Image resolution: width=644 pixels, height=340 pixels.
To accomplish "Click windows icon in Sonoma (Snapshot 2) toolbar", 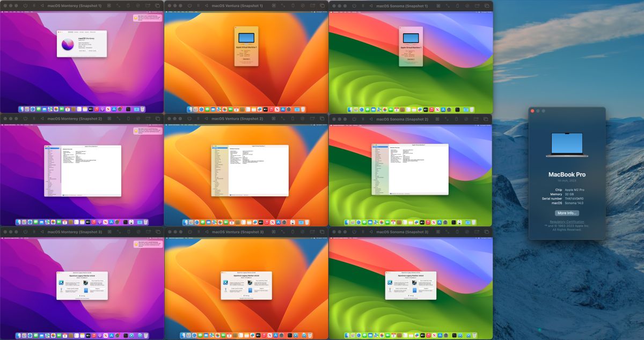I will [487, 119].
